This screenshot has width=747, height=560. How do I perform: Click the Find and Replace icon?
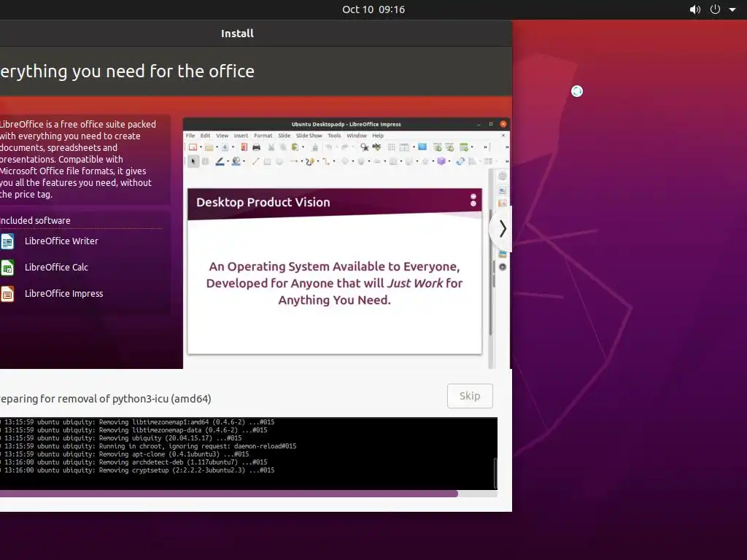click(x=365, y=147)
